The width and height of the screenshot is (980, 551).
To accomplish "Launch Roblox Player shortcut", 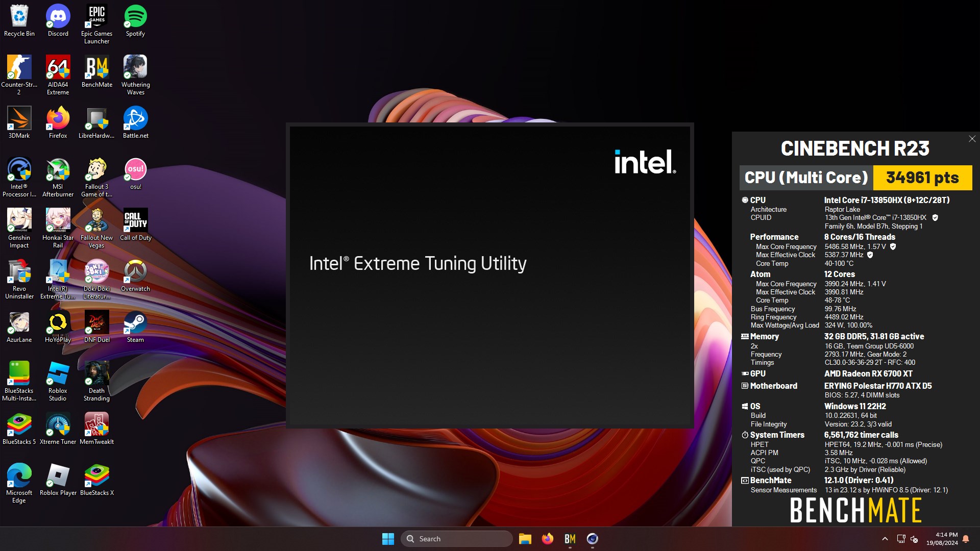I will [x=58, y=480].
